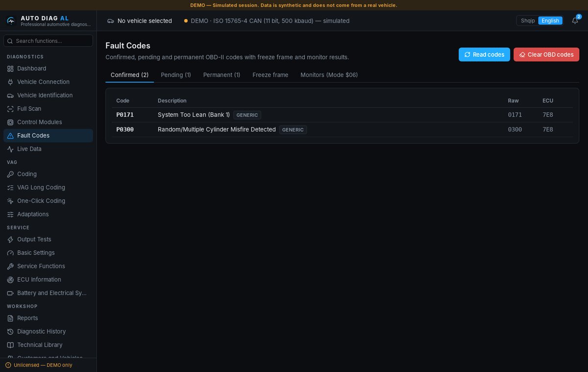The image size is (588, 372).
Task: Click the Read codes button
Action: tap(484, 54)
